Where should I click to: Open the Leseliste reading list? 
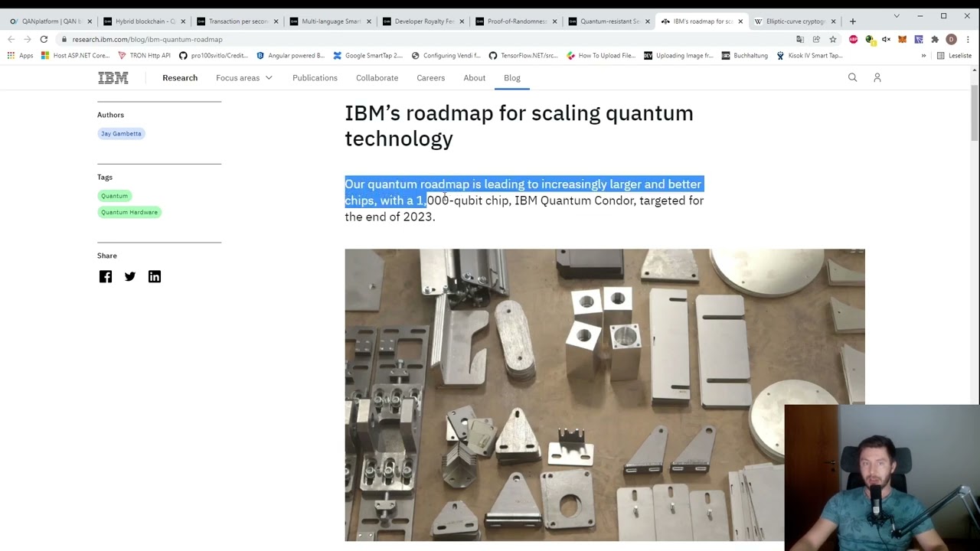click(x=954, y=55)
